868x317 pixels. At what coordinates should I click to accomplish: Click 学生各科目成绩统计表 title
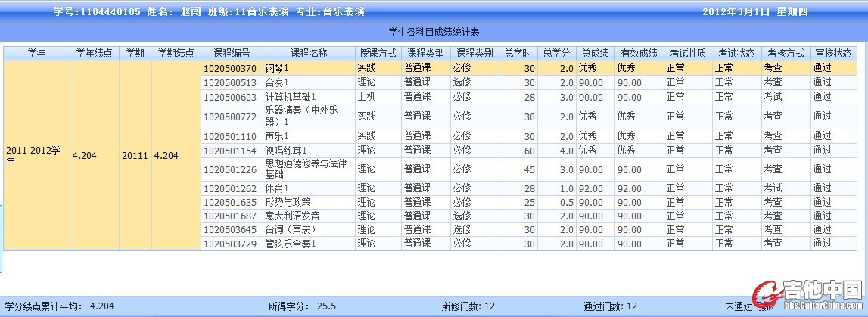click(434, 32)
